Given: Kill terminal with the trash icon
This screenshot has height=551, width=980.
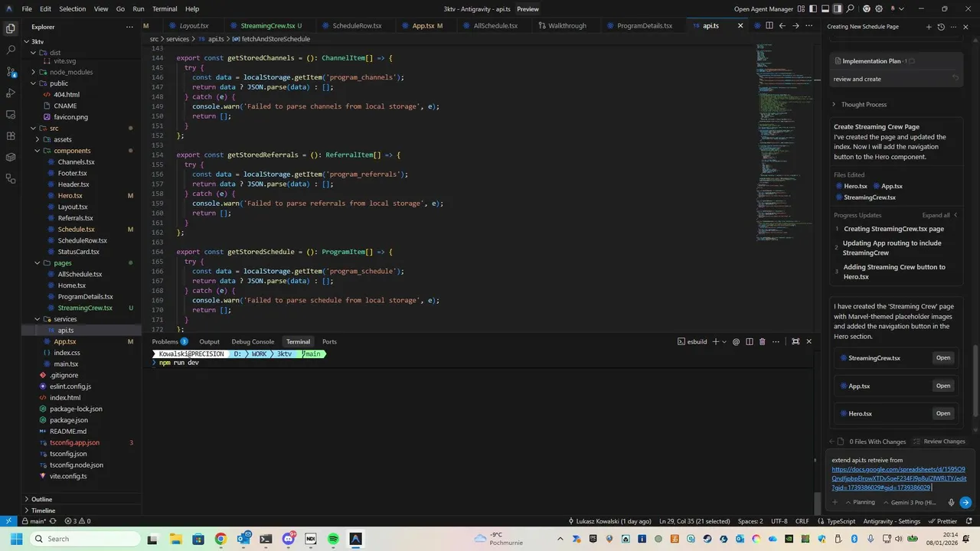Looking at the screenshot, I should tap(762, 341).
